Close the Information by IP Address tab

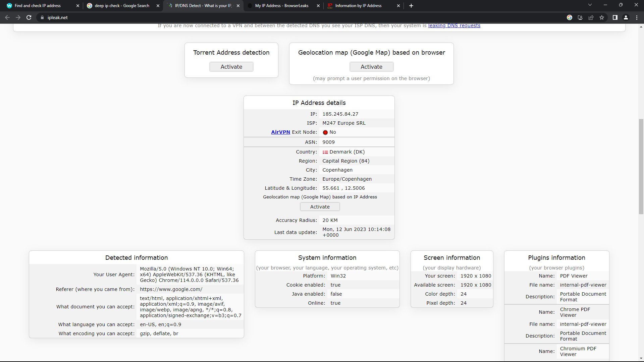coord(398,6)
